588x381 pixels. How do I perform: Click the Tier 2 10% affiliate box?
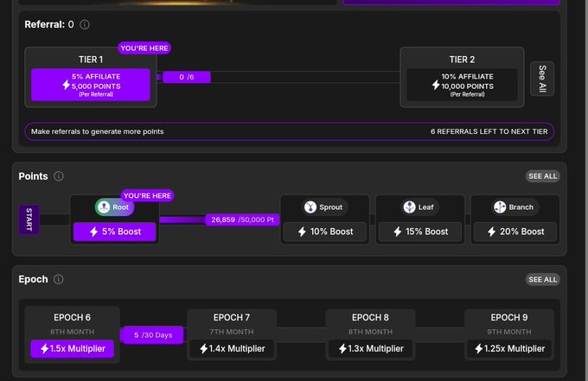coord(462,85)
